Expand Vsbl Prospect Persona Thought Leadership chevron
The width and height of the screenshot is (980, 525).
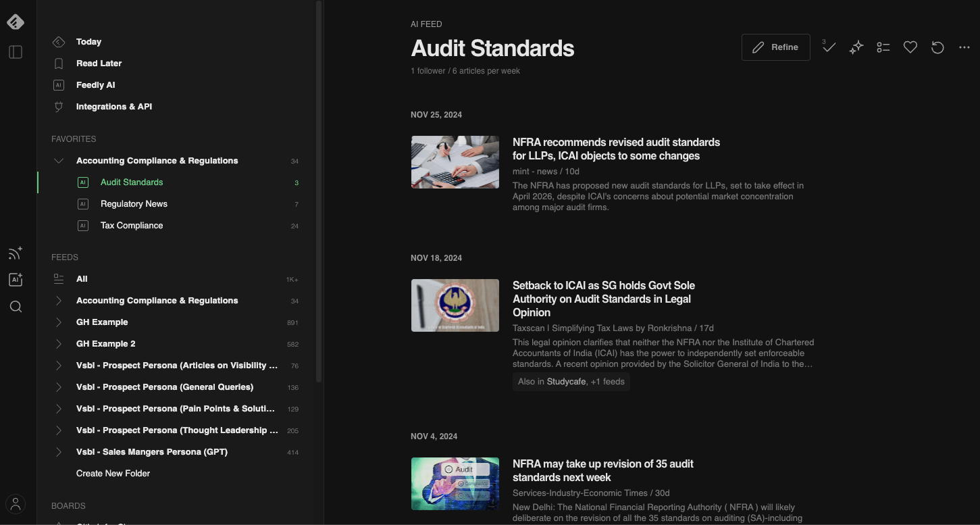(59, 430)
